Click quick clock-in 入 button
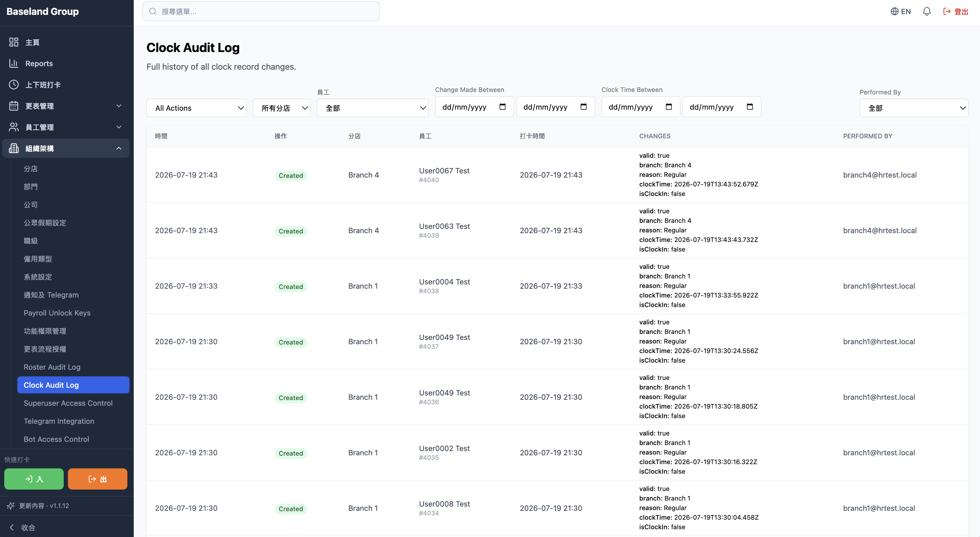This screenshot has height=537, width=980. pos(34,479)
